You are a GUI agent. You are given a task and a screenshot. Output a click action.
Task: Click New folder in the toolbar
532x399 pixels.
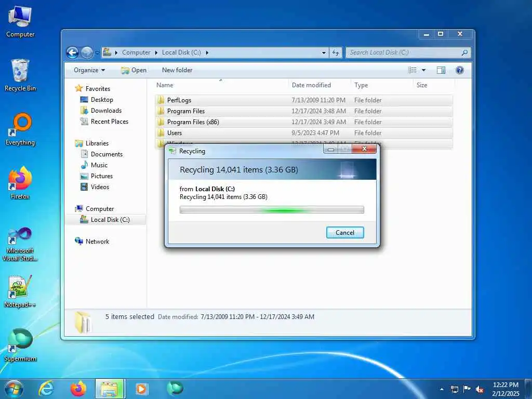coord(177,70)
